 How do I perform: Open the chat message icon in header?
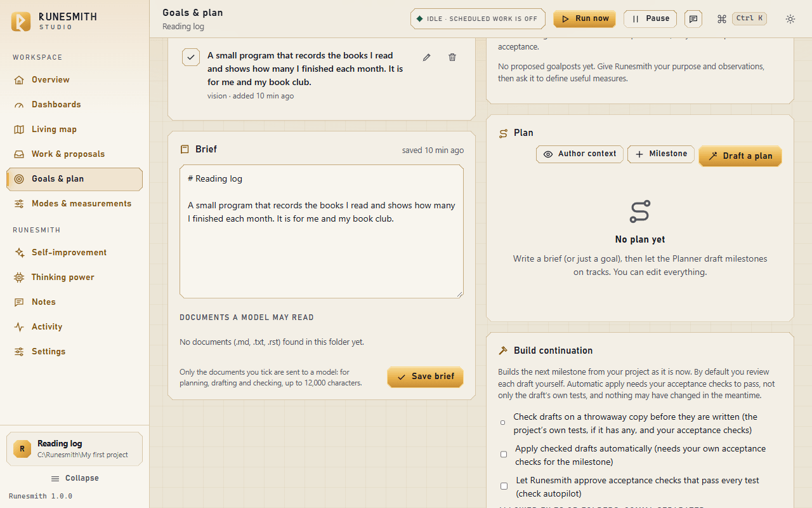pos(693,19)
